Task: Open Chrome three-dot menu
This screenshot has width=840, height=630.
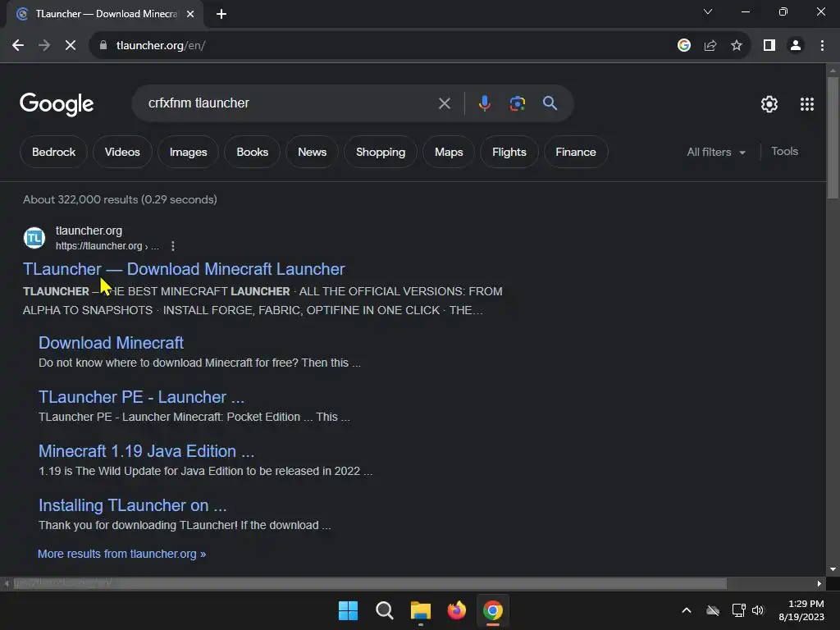Action: coord(822,46)
